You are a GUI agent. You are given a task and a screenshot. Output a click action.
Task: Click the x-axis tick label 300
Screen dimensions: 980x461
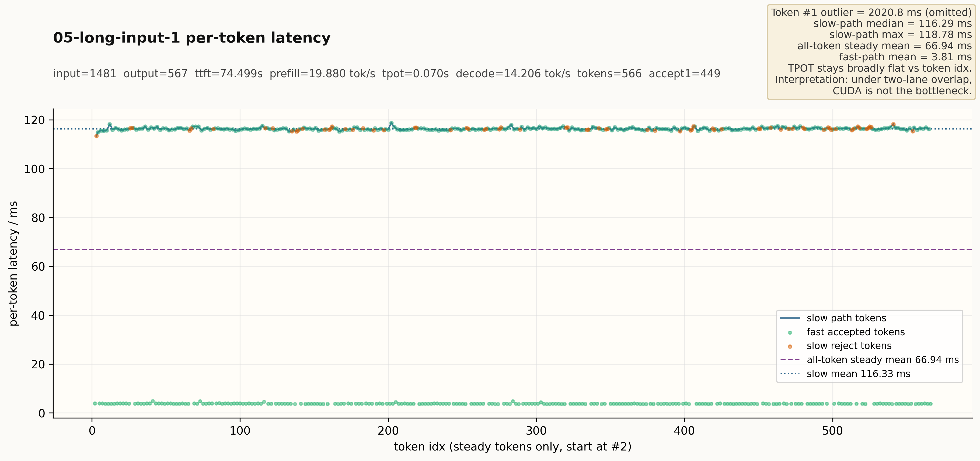click(x=536, y=431)
